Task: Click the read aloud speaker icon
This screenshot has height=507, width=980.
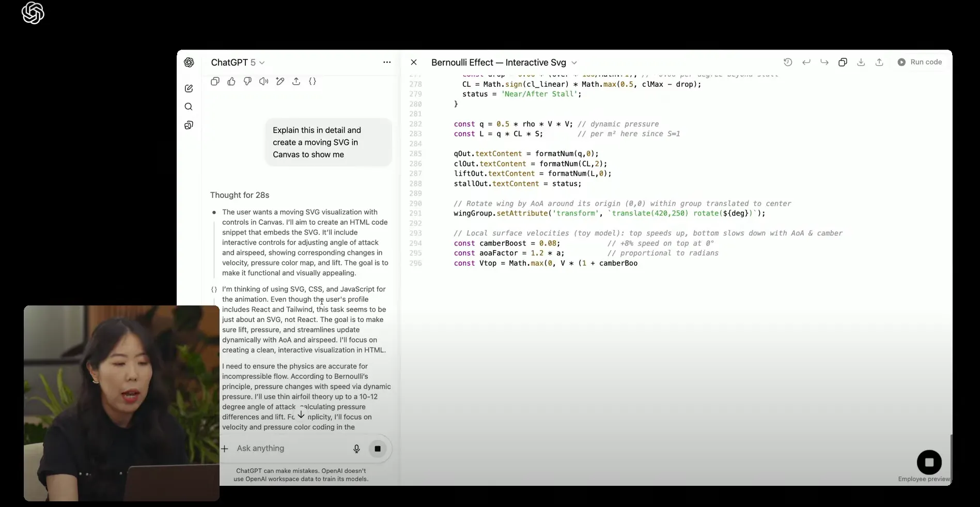Action: [x=263, y=81]
